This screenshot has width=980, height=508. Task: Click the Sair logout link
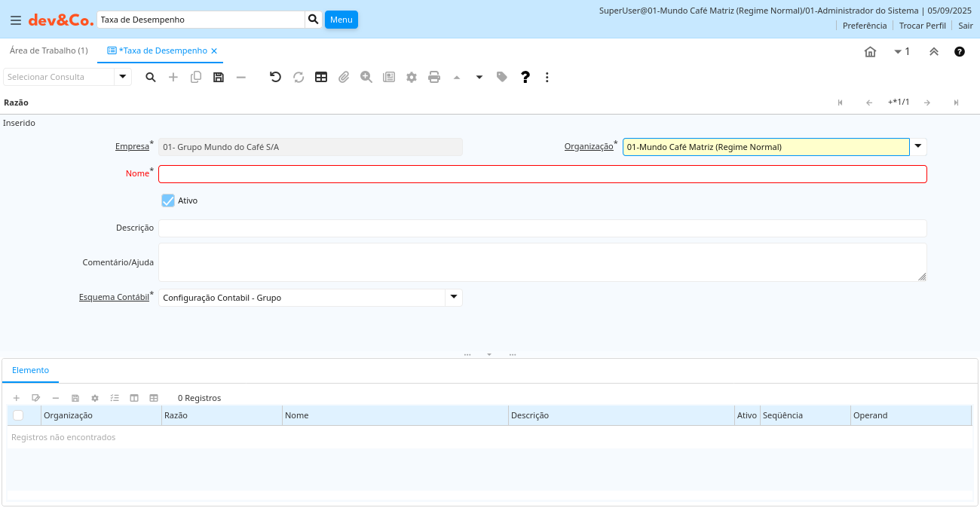click(965, 26)
